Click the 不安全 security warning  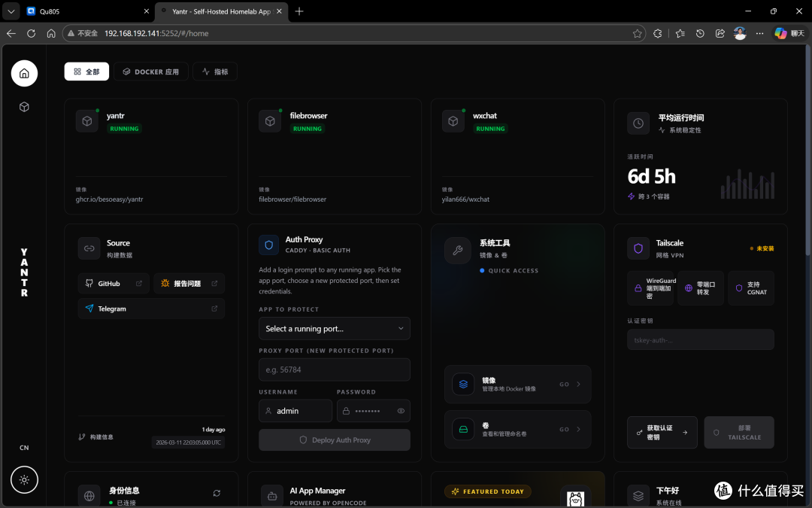83,33
